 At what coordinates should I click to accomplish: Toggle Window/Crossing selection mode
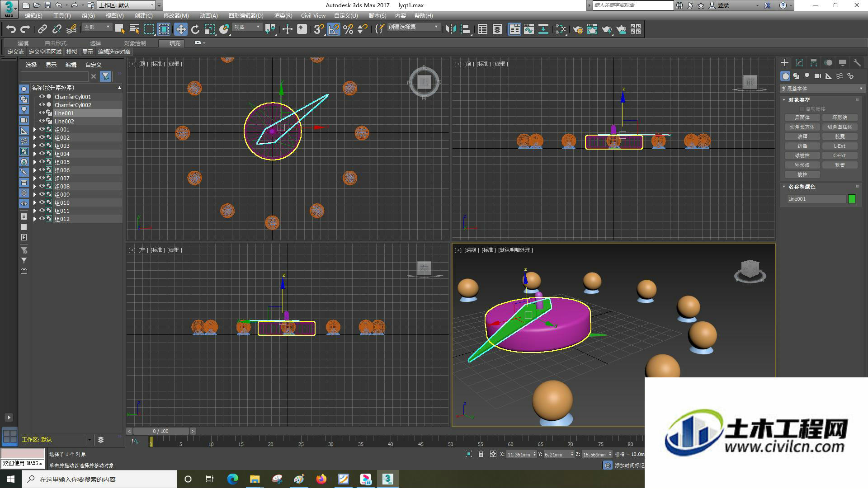tap(164, 29)
